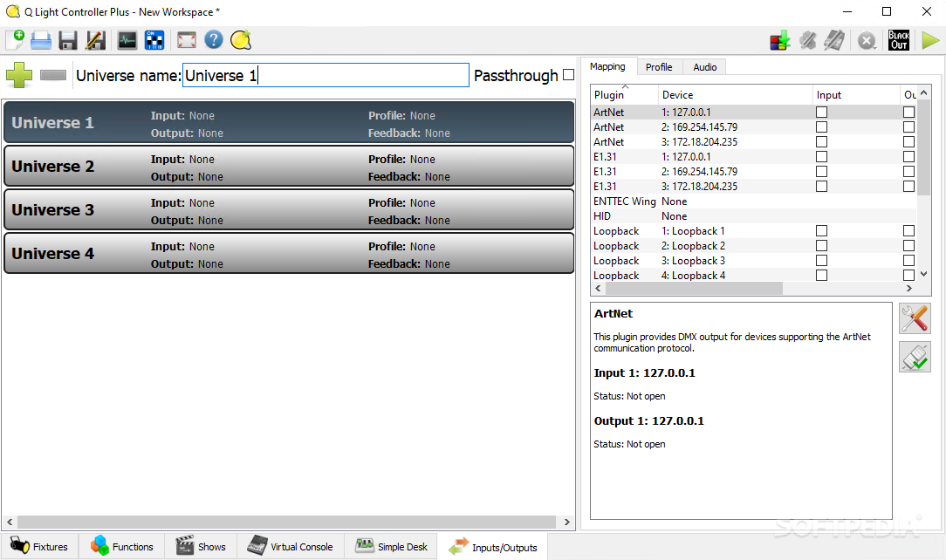Click the first grayed-out slashed toolbar icon
The width and height of the screenshot is (946, 560).
pos(808,40)
